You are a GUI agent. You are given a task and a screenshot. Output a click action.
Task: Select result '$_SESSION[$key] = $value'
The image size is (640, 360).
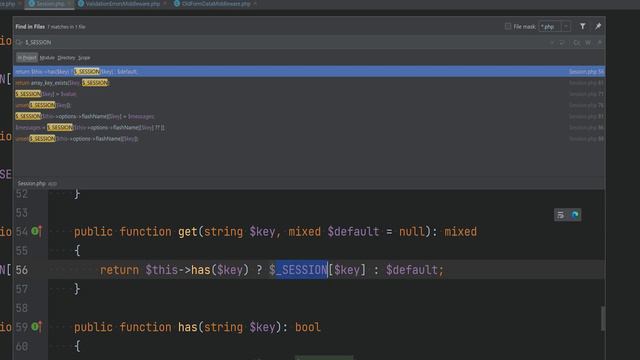coord(309,94)
